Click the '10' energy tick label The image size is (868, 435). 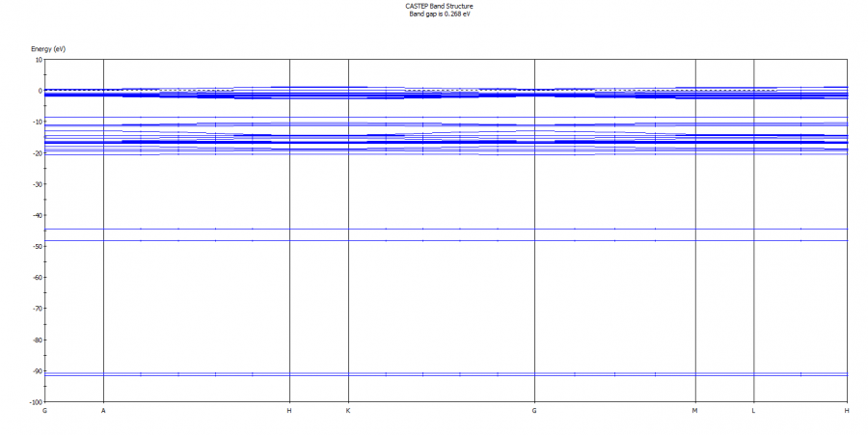[39, 60]
